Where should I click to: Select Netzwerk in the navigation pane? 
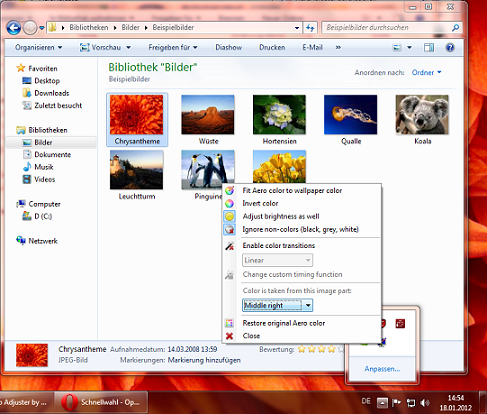point(37,241)
